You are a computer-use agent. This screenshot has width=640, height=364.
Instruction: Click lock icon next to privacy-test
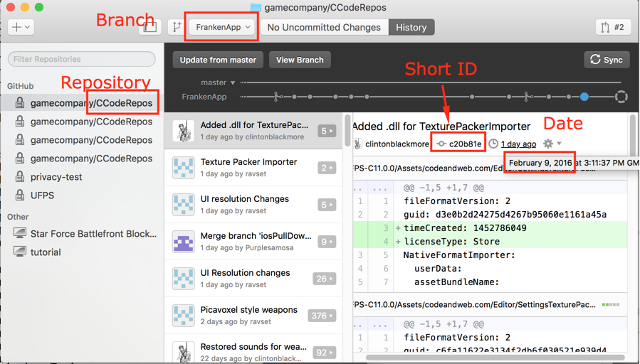(x=20, y=176)
